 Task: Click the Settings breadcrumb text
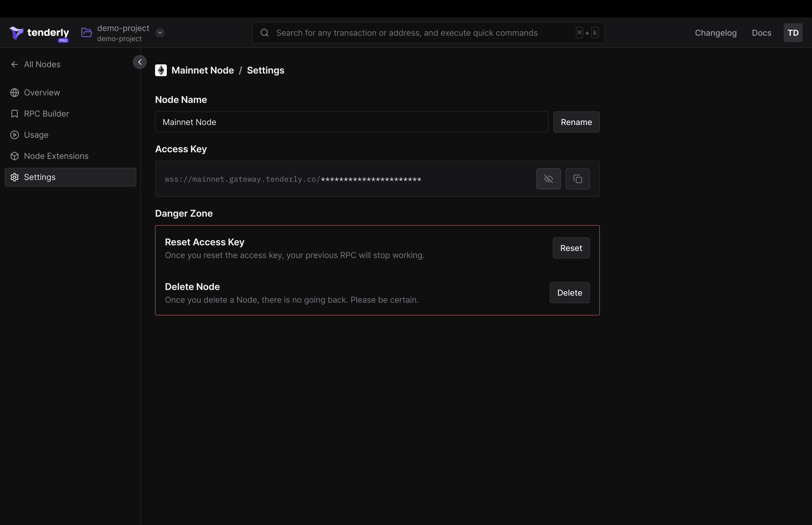pyautogui.click(x=265, y=70)
